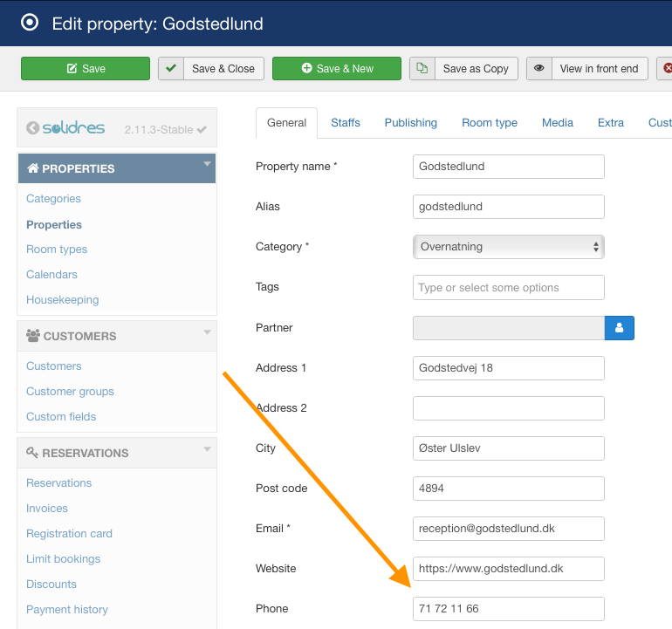Image resolution: width=672 pixels, height=629 pixels.
Task: Open the Housekeeping link
Action: coord(62,300)
